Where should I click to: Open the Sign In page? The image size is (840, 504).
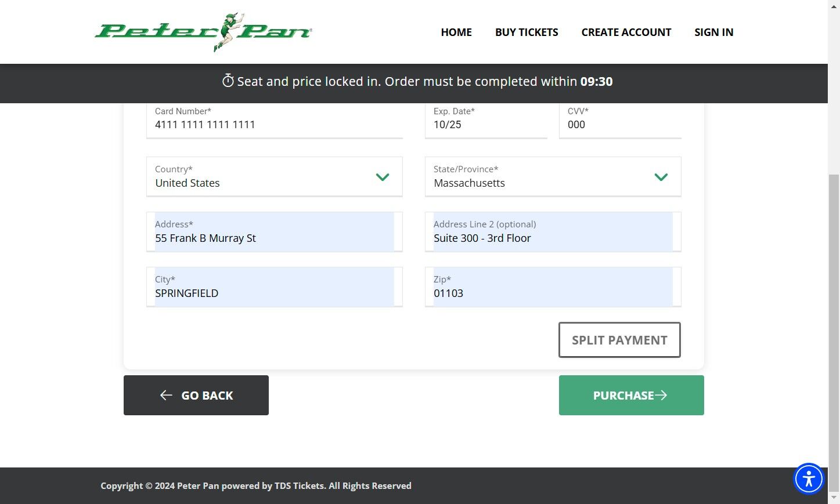point(713,32)
